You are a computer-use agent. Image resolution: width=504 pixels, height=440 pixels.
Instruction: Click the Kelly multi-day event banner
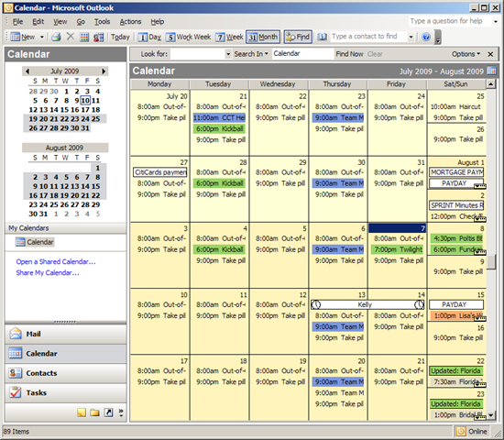click(367, 304)
